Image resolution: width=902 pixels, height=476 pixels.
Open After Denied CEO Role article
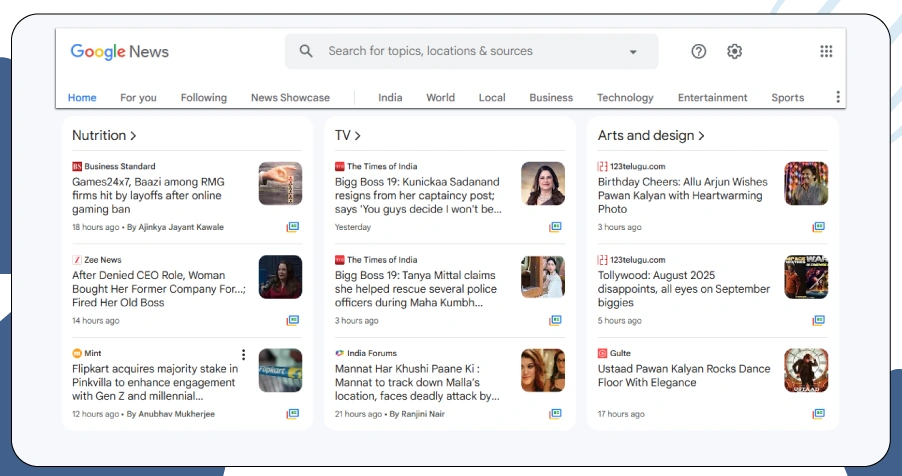158,289
